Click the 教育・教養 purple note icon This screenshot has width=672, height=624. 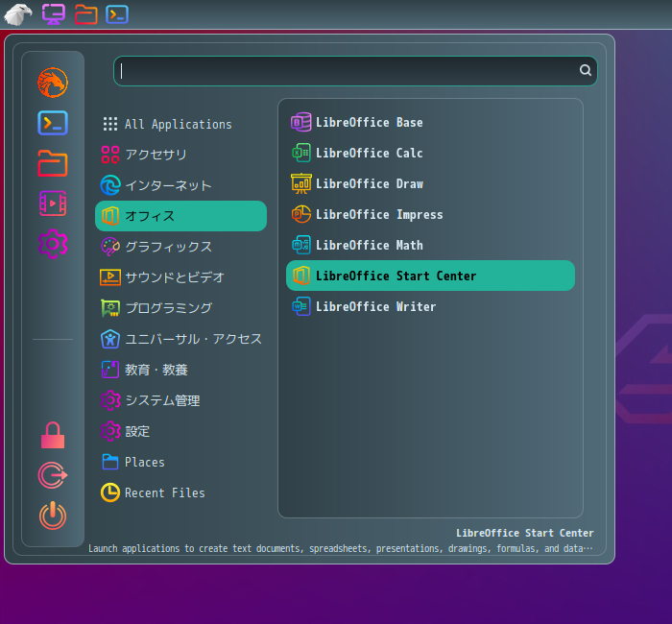(x=110, y=370)
